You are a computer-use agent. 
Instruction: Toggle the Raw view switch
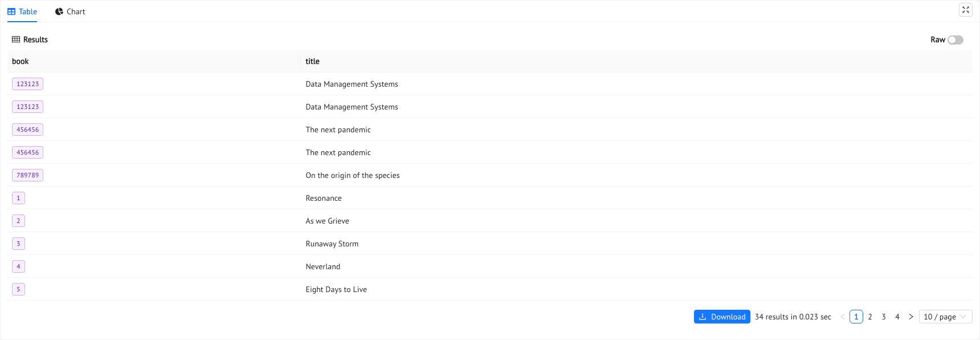pos(955,40)
